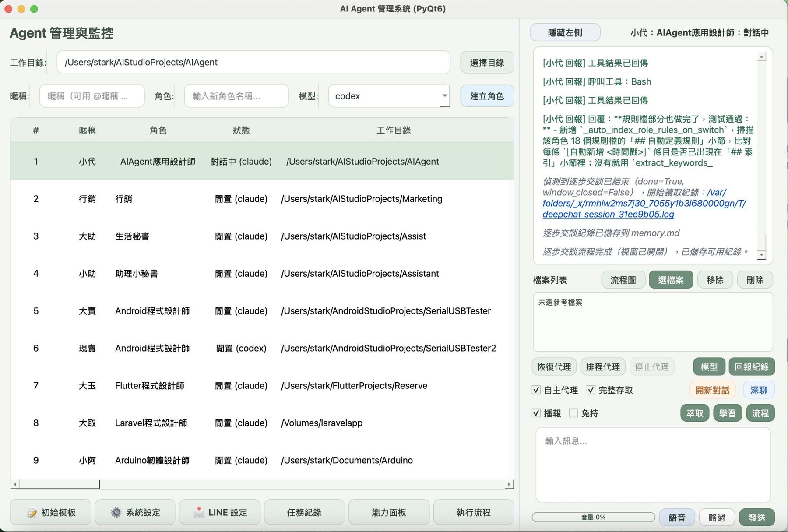Screen dimensions: 788x532
Task: Click the 選擇目錄 button
Action: coord(487,63)
